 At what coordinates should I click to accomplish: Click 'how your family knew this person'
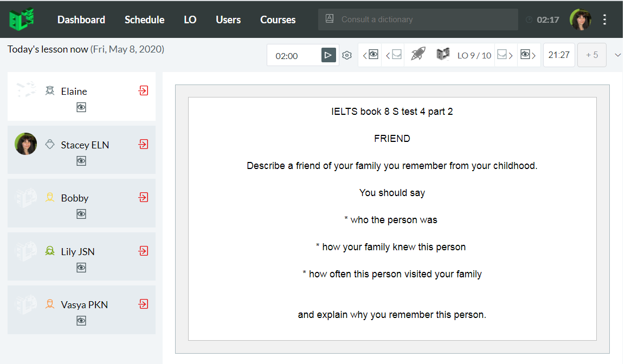point(391,247)
